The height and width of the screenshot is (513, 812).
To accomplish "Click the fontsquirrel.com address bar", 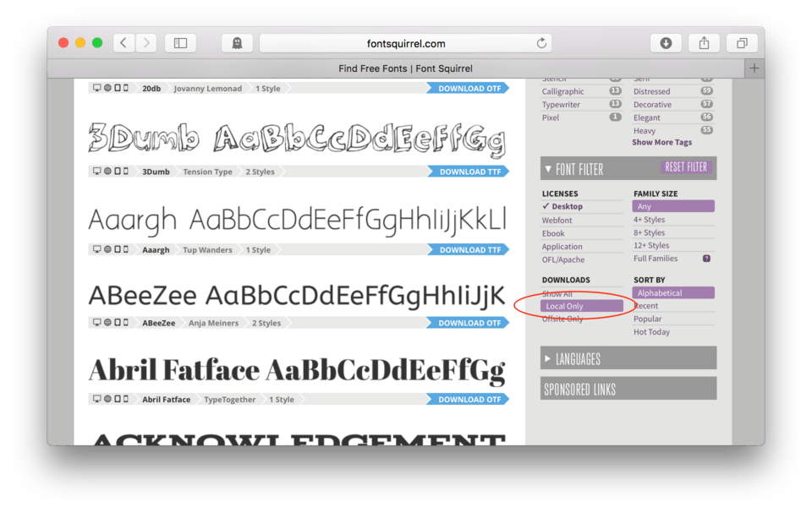I will [405, 43].
